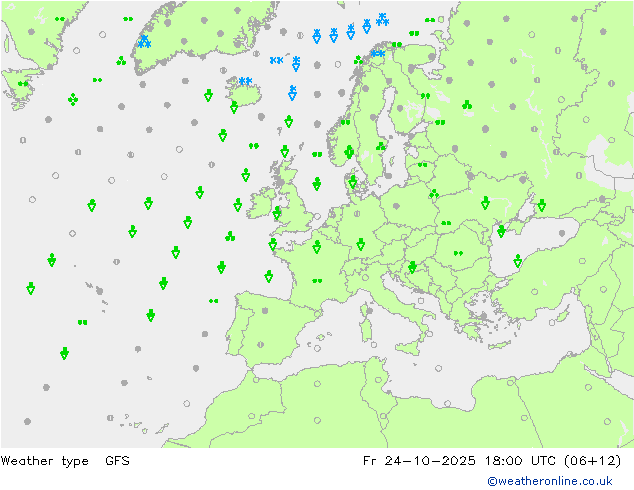Click the rain symbol at Brittany's western tip
The height and width of the screenshot is (490, 634).
click(273, 244)
